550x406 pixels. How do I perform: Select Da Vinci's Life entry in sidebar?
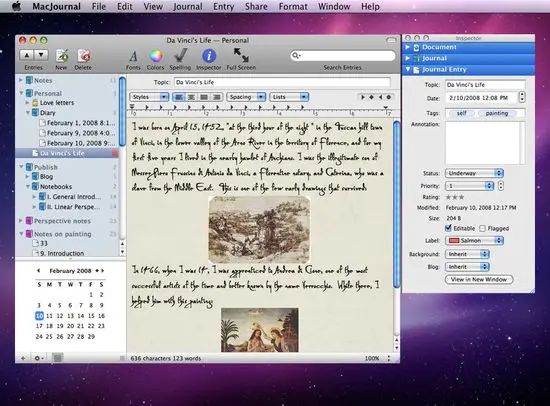[x=67, y=153]
